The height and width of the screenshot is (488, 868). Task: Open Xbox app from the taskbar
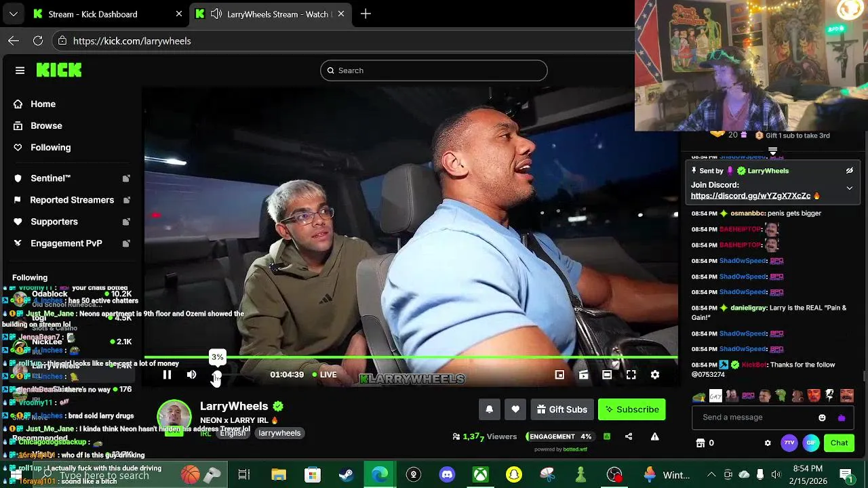coord(480,474)
